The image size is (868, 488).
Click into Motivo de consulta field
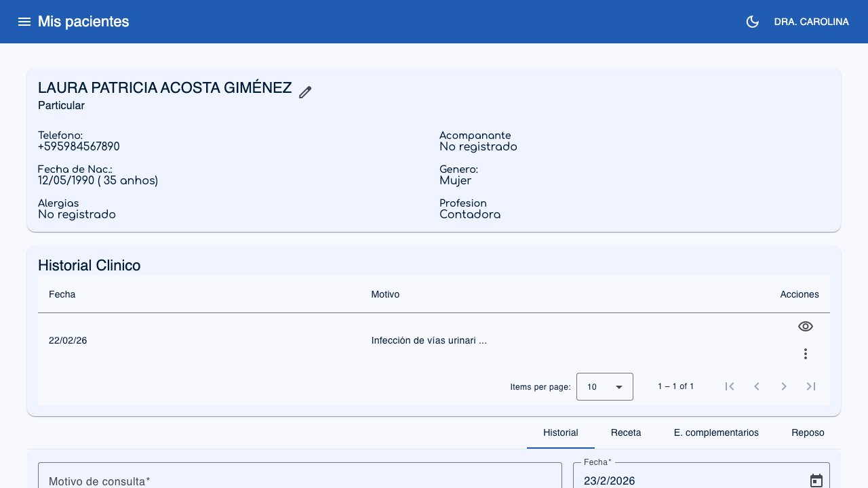tap(300, 478)
